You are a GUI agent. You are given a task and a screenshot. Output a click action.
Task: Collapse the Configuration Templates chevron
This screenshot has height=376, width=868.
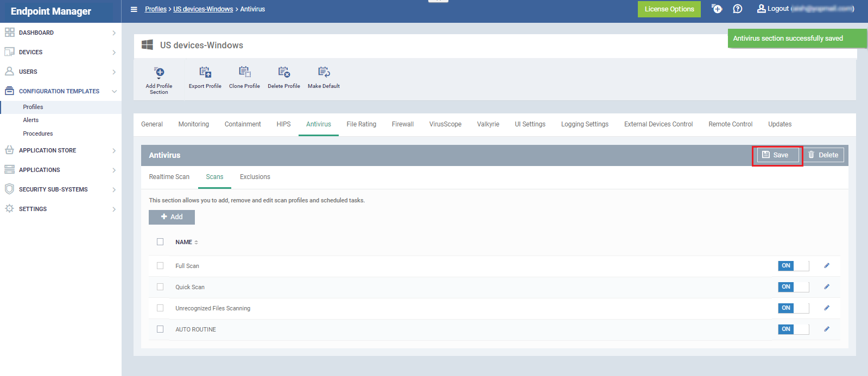(114, 92)
